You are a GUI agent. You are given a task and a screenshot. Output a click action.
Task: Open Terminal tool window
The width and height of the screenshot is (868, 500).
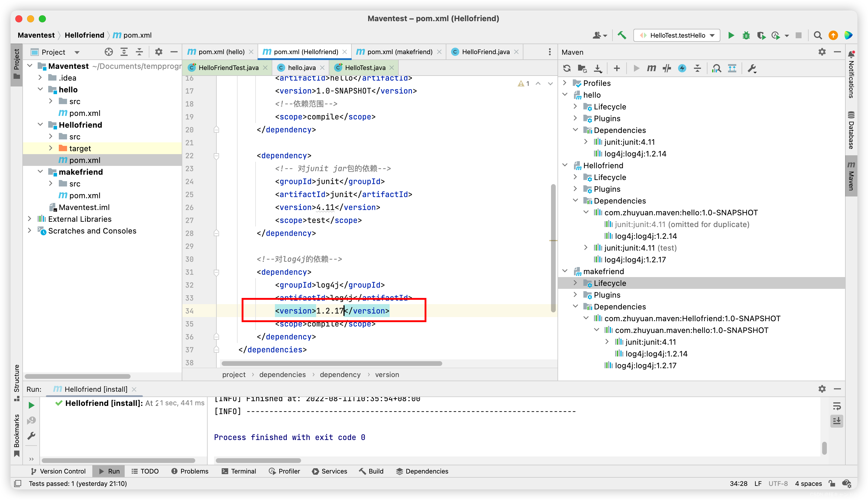point(239,471)
